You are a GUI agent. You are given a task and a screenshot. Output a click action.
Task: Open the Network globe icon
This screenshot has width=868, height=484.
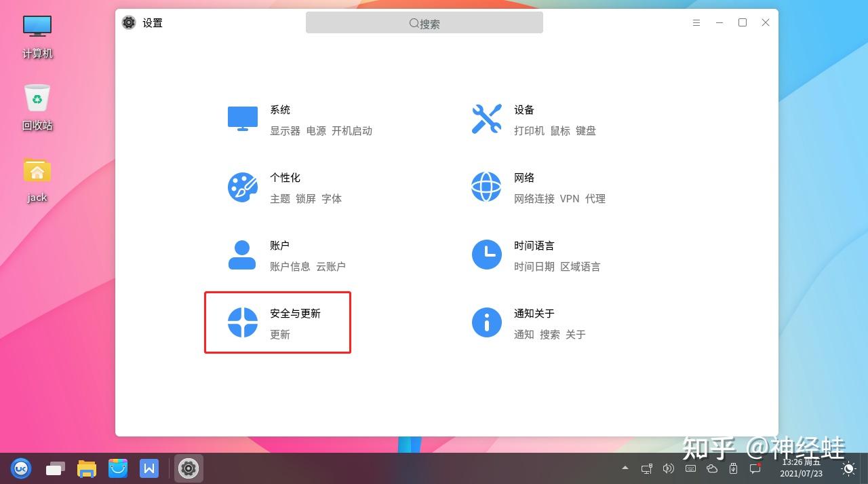pos(486,186)
